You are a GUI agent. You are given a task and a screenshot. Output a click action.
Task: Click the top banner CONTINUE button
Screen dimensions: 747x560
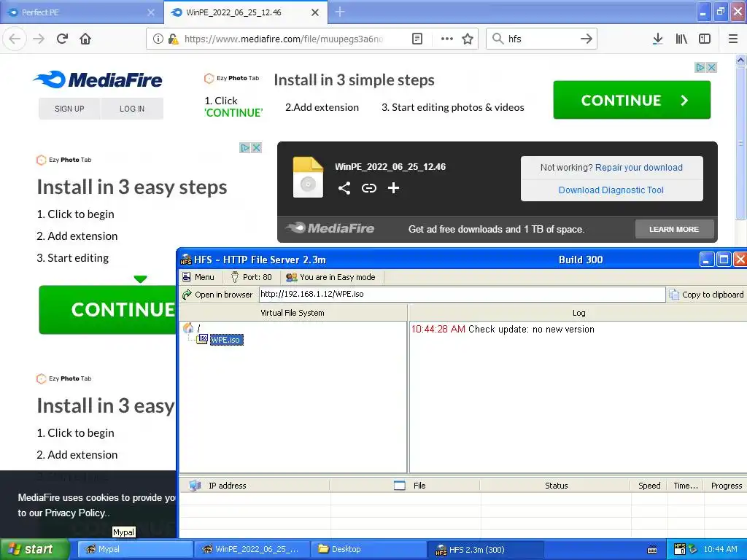[632, 100]
